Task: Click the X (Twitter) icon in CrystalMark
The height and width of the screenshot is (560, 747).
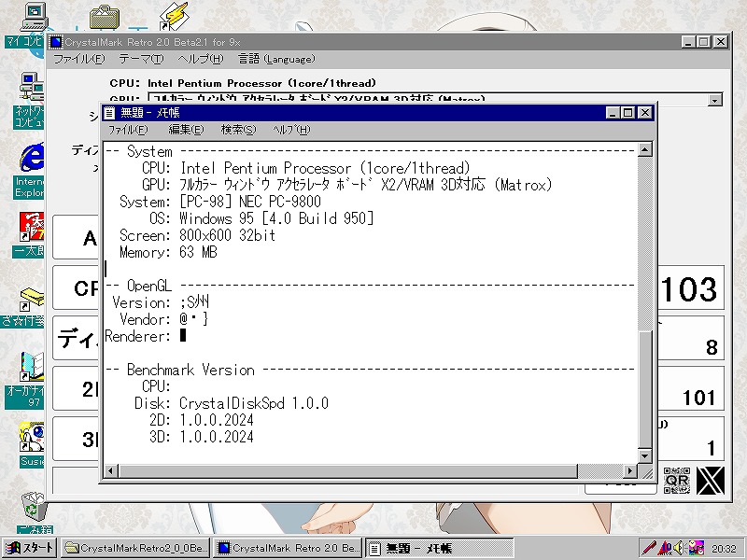Action: point(711,481)
